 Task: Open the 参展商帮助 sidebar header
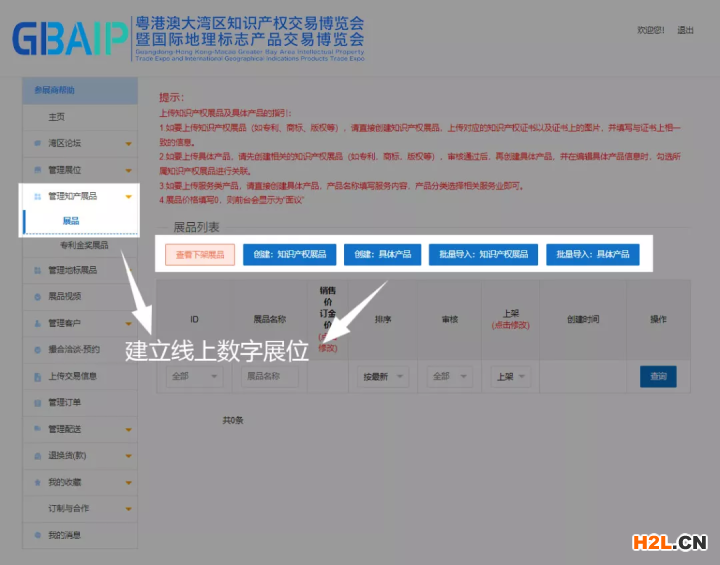tap(80, 90)
